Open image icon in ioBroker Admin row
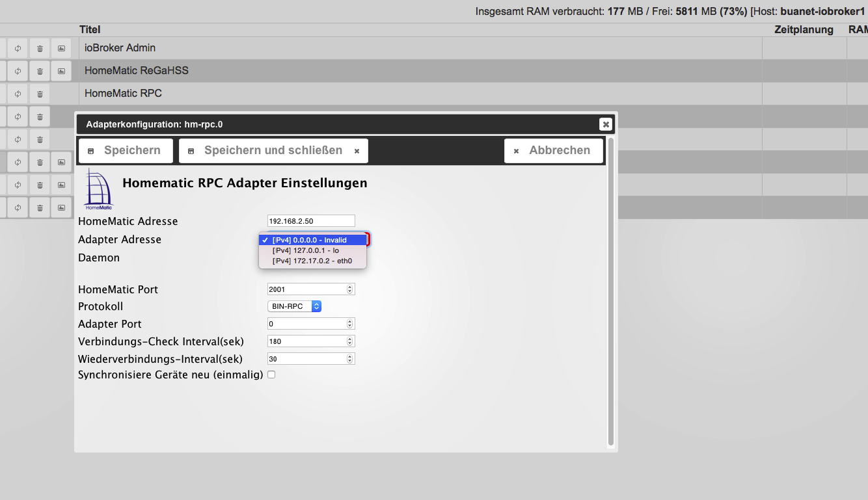The width and height of the screenshot is (868, 500). (61, 48)
